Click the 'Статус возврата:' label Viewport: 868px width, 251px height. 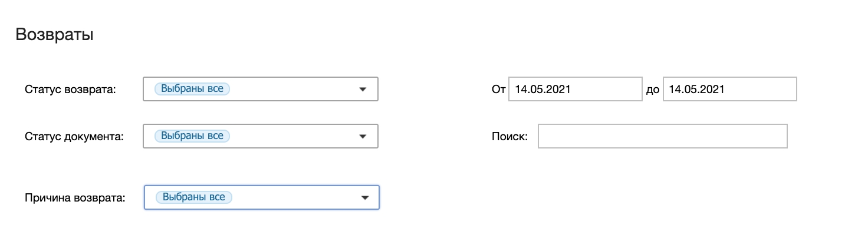pyautogui.click(x=71, y=90)
